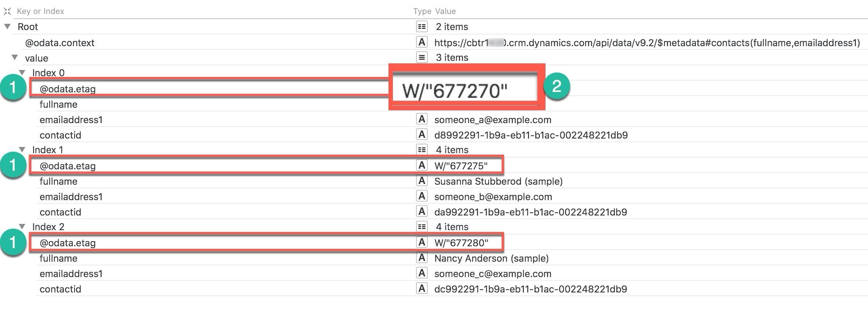Select the emailaddress1 key under Index 2
The height and width of the screenshot is (313, 868).
[71, 274]
